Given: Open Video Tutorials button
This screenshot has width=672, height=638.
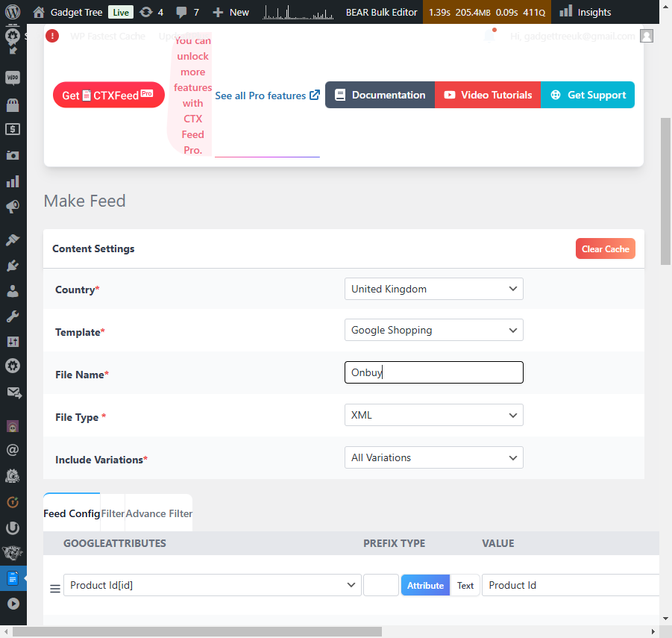Looking at the screenshot, I should [488, 95].
